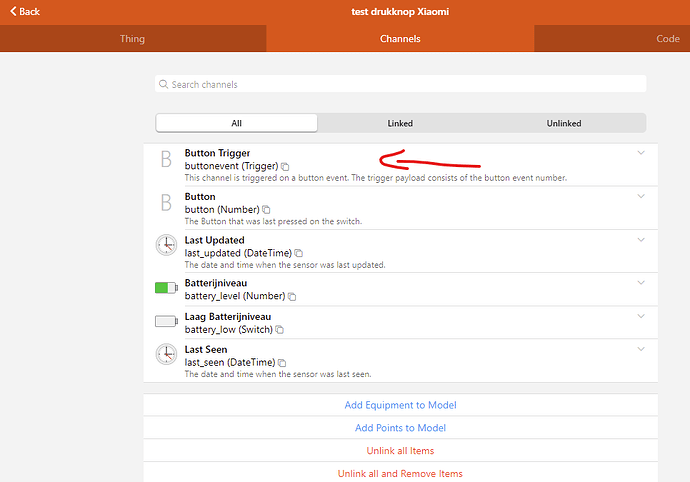
Task: Open the Code tab
Action: pos(667,39)
